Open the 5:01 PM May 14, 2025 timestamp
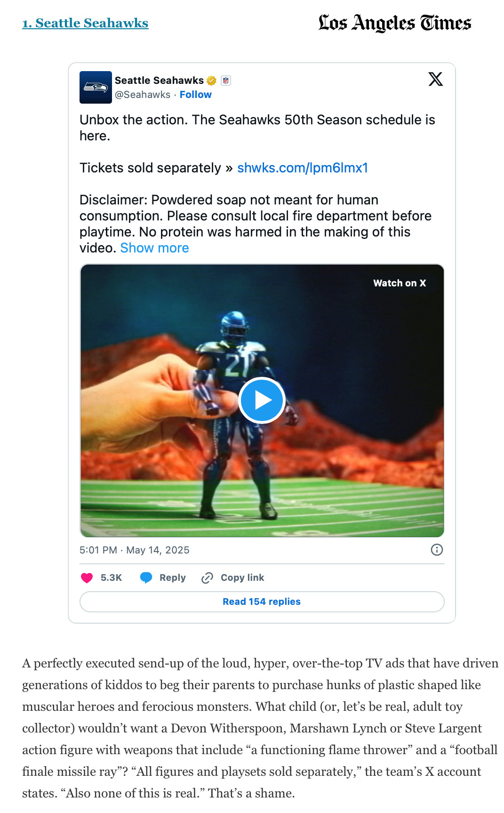Viewport: 504px width, 813px height. (x=135, y=550)
